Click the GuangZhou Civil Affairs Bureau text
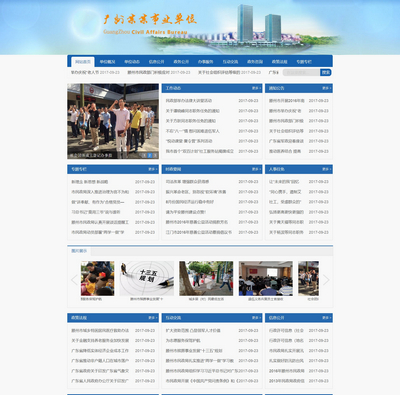Image resolution: width=400 pixels, height=395 pixels. point(145,32)
